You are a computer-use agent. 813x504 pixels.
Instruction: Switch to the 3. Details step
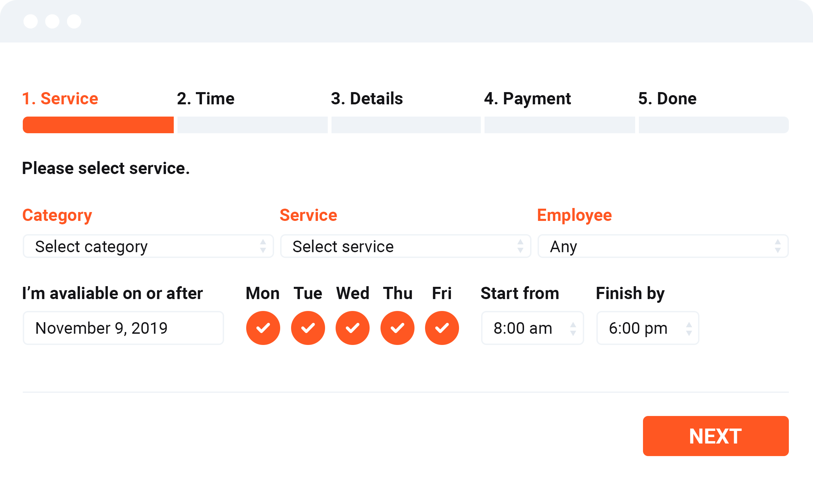[367, 99]
